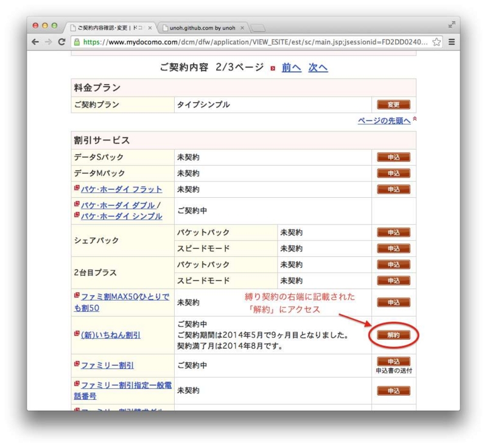Click the red icon beside ファミリー割引
The height and width of the screenshot is (448, 487).
click(77, 364)
